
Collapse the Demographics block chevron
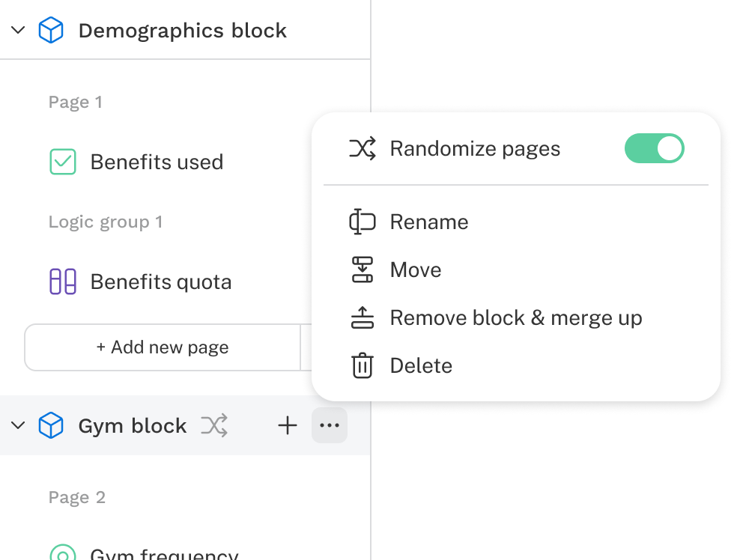click(19, 31)
